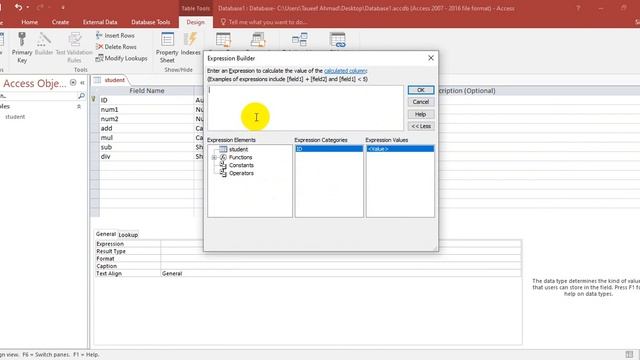This screenshot has height=360, width=640.
Task: Click the Undo arrow in the title bar
Action: [18, 7]
